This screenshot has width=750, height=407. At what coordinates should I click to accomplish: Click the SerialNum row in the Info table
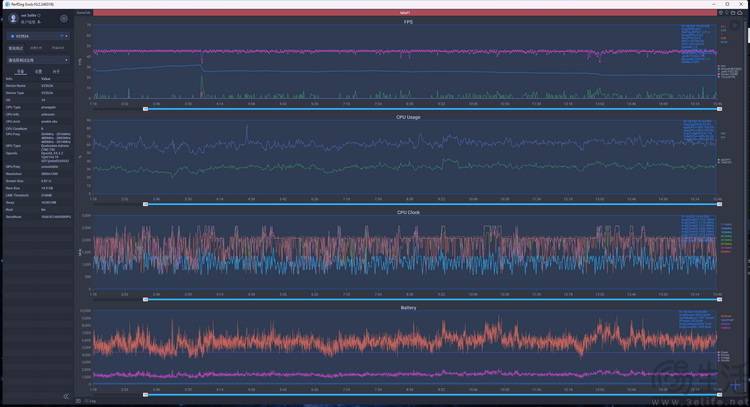point(38,217)
